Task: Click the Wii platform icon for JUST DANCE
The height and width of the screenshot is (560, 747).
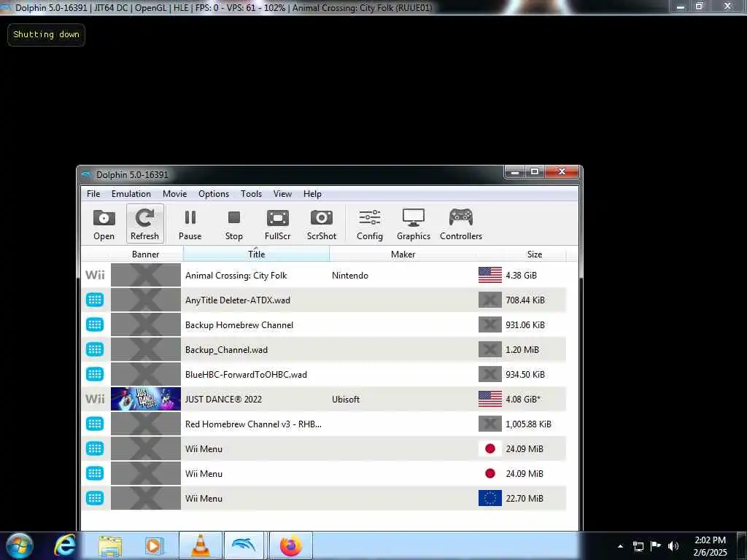Action: 95,399
